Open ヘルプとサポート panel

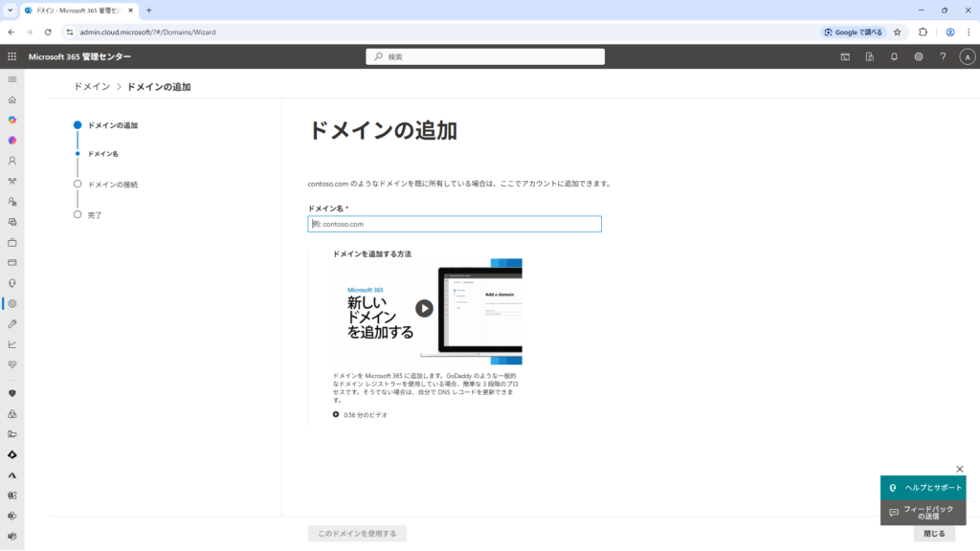click(924, 487)
